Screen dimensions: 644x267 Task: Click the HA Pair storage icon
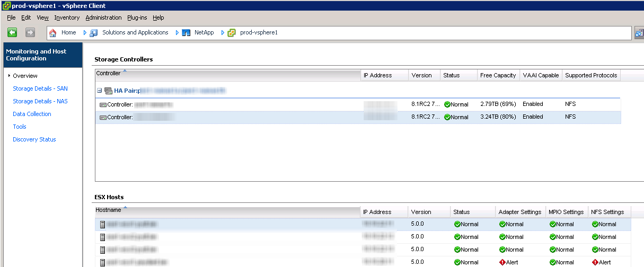109,91
